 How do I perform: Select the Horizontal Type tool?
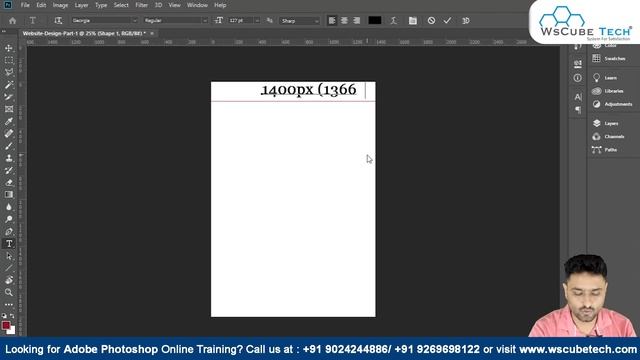(9, 244)
